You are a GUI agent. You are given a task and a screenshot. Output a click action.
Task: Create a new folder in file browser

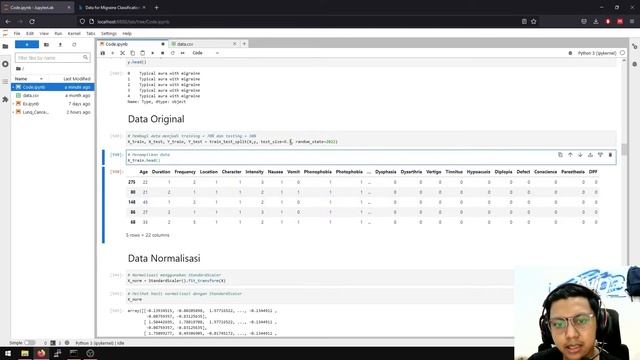[47, 44]
